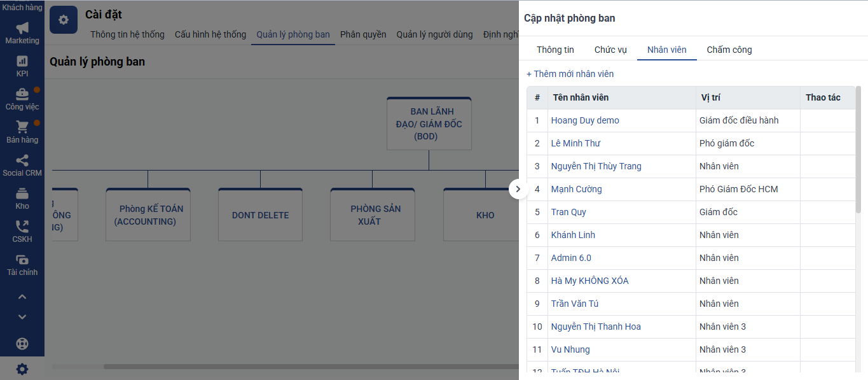Open the Social CRM share icon
Screen dimensions: 868x380
22,160
